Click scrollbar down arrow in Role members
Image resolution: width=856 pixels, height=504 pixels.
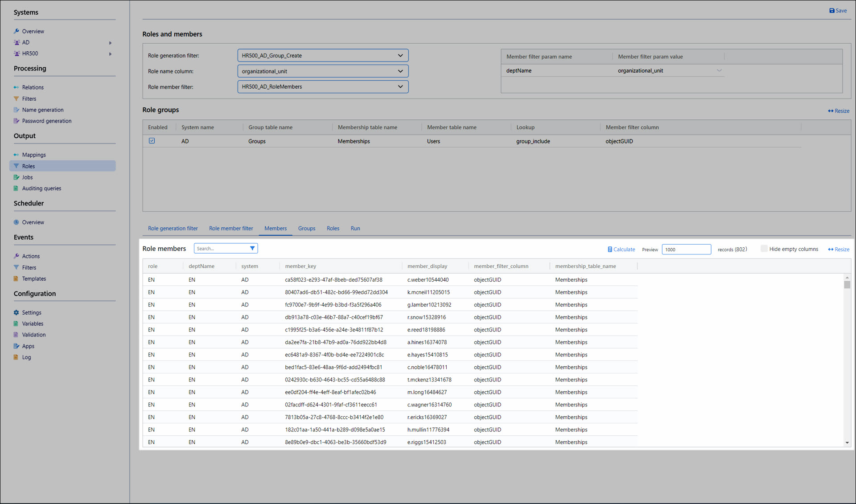[847, 443]
